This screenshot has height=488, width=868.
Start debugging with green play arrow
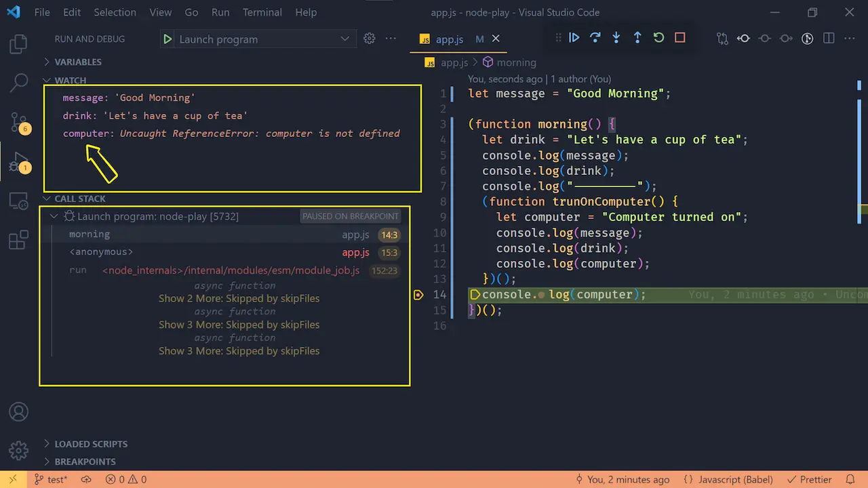tap(167, 39)
